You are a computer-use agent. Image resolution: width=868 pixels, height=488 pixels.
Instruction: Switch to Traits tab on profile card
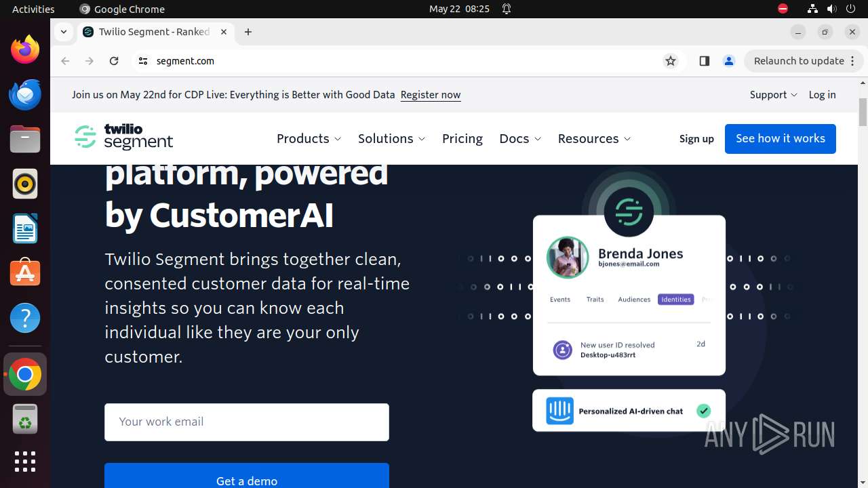point(595,299)
